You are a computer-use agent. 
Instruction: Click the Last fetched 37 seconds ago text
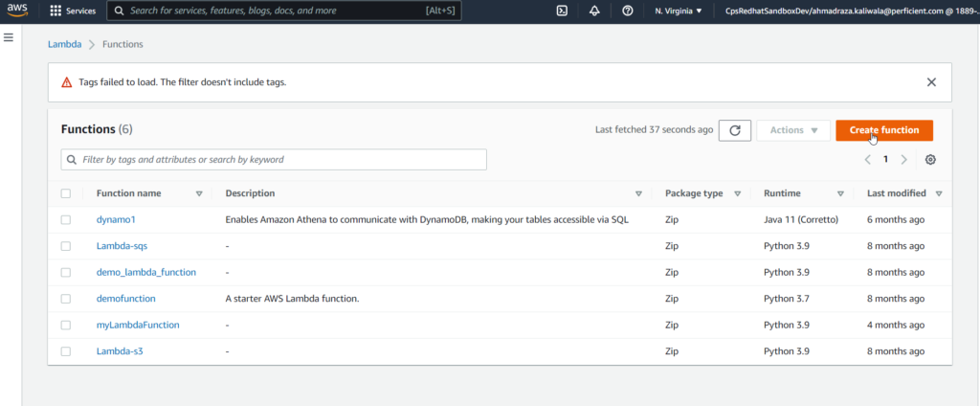[x=654, y=130]
